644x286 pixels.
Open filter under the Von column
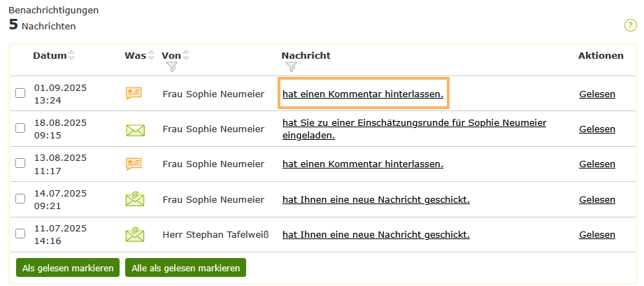pos(172,67)
